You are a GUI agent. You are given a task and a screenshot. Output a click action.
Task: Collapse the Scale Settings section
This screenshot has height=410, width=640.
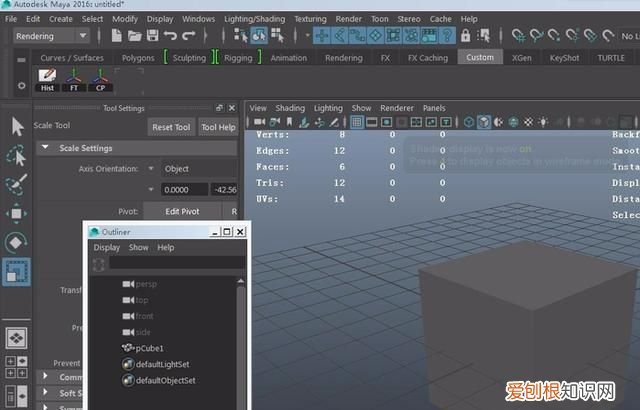click(x=46, y=148)
